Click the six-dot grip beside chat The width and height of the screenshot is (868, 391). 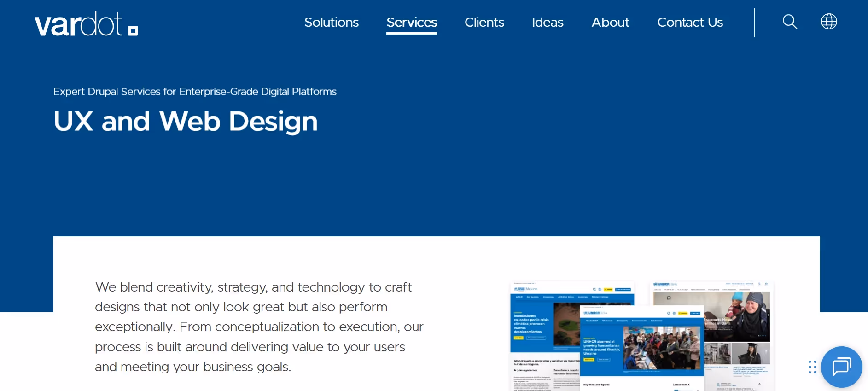click(812, 367)
